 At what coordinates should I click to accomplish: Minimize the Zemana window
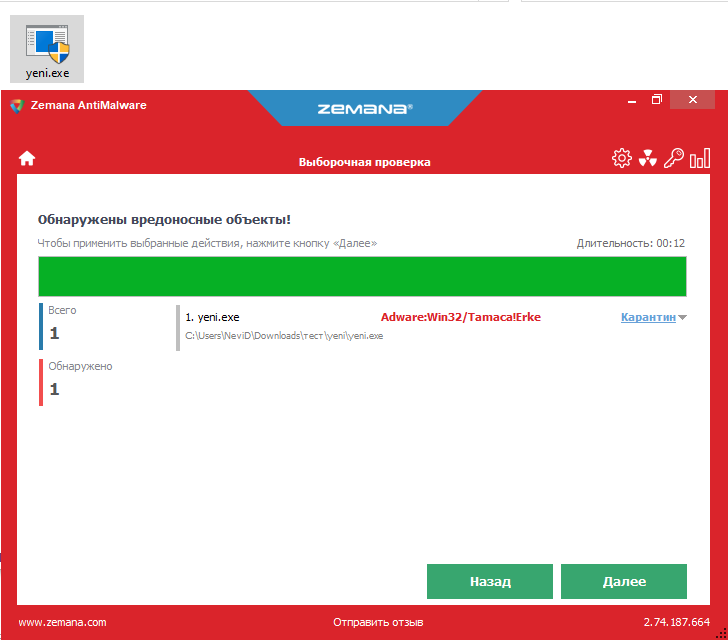tap(632, 100)
